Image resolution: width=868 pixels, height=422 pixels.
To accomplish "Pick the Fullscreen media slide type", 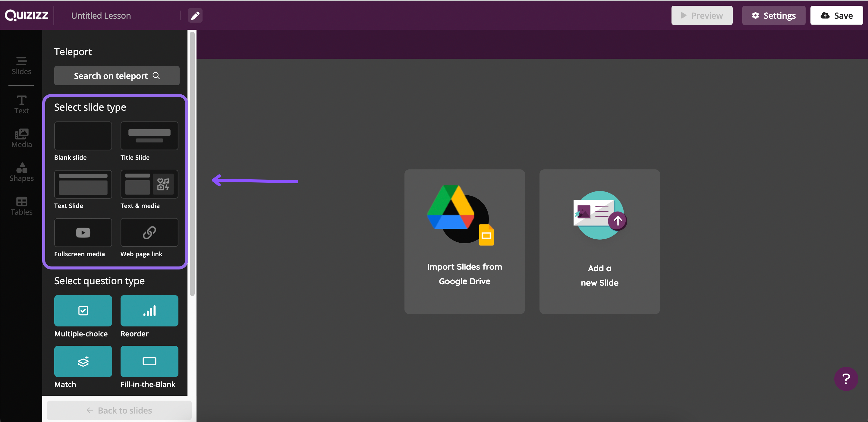I will click(83, 232).
